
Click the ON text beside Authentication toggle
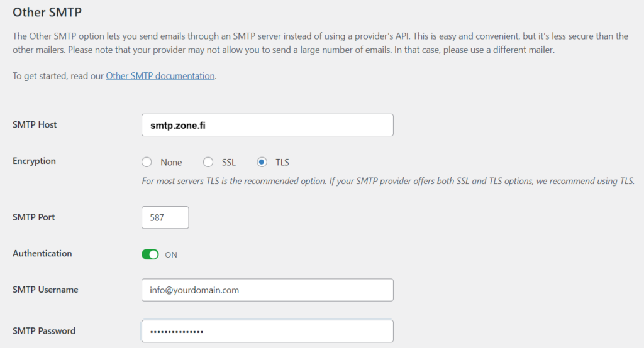pyautogui.click(x=171, y=254)
